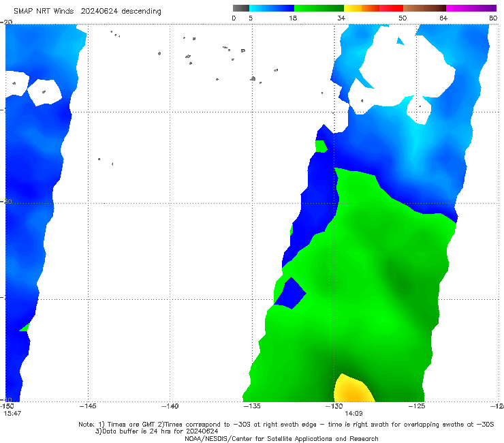Click the gray segment of the color bar
504x443 pixels.
click(241, 8)
